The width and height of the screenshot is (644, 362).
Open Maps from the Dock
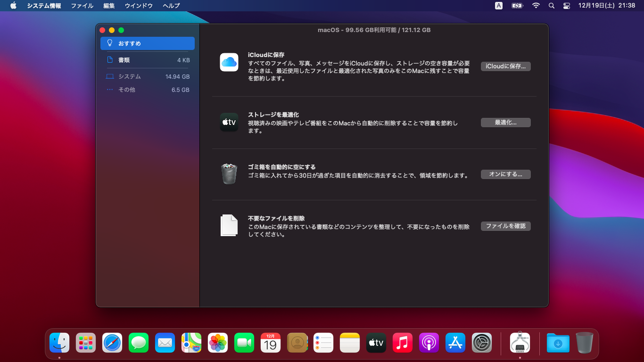191,343
